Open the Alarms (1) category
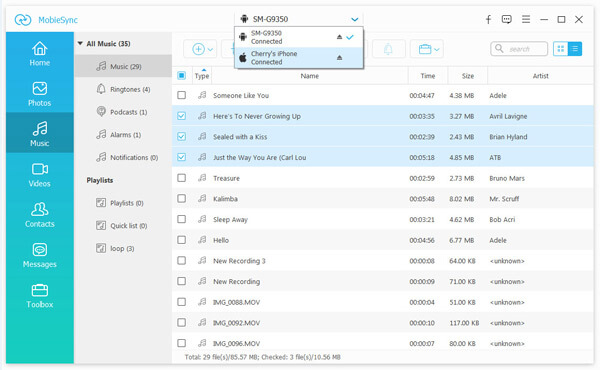The height and width of the screenshot is (370, 600). (x=123, y=135)
